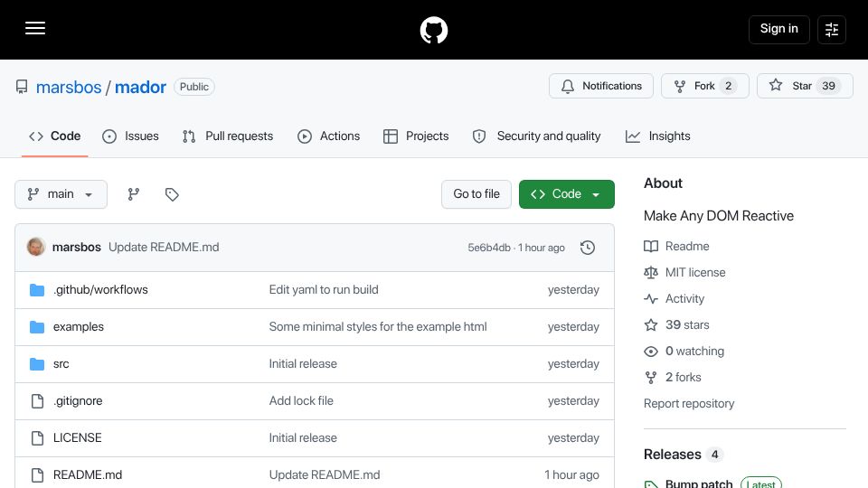Open the .gitignore file
The width and height of the screenshot is (868, 488).
pos(78,401)
